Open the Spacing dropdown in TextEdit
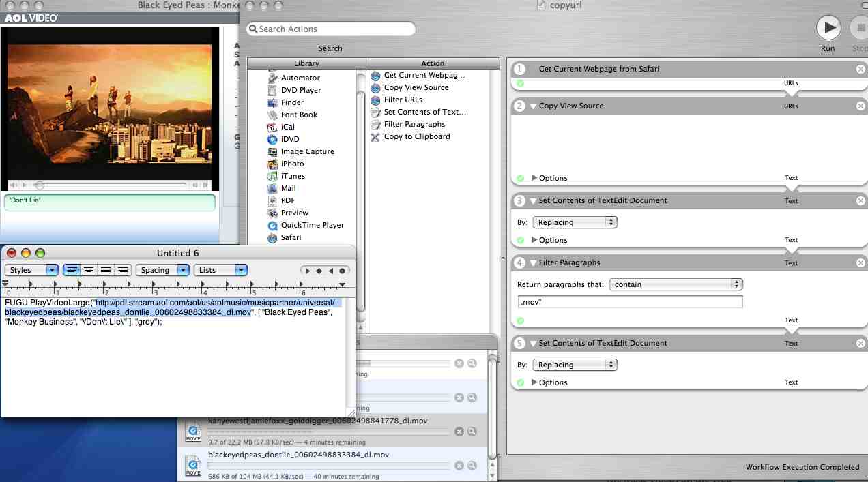This screenshot has width=868, height=482. (x=162, y=270)
